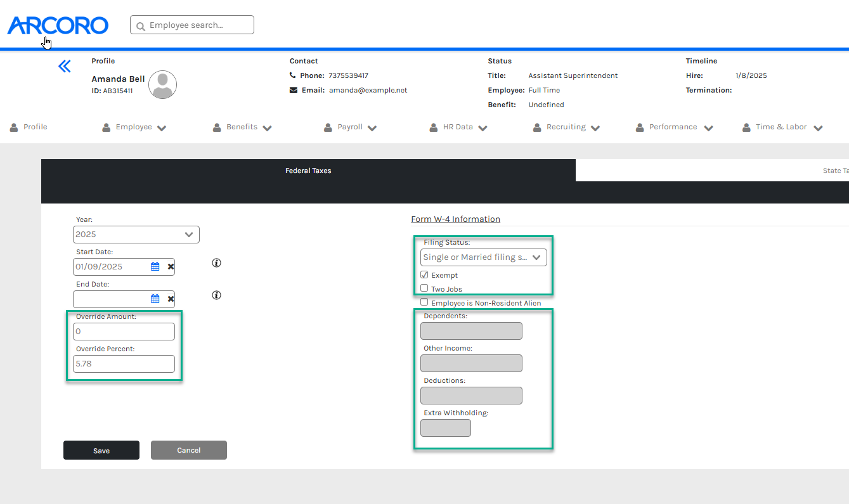Viewport: 849px width, 504px height.
Task: Open the Time & Labor menu
Action: [x=781, y=127]
